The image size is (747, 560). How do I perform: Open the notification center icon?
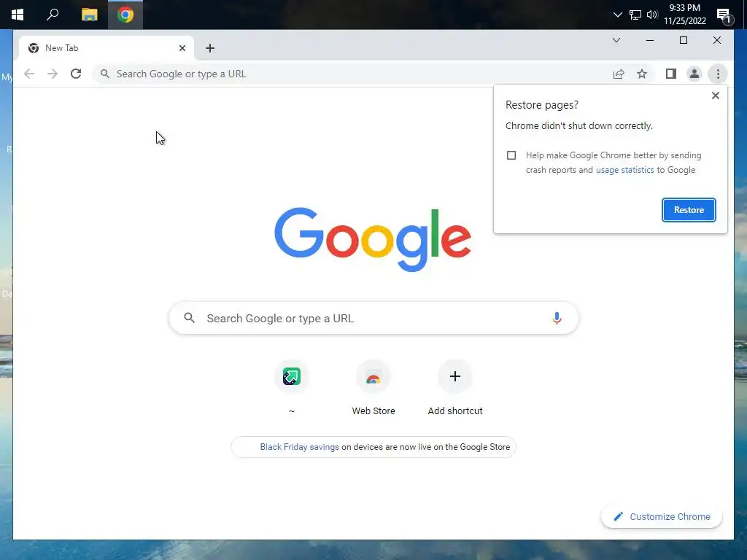[x=724, y=16]
